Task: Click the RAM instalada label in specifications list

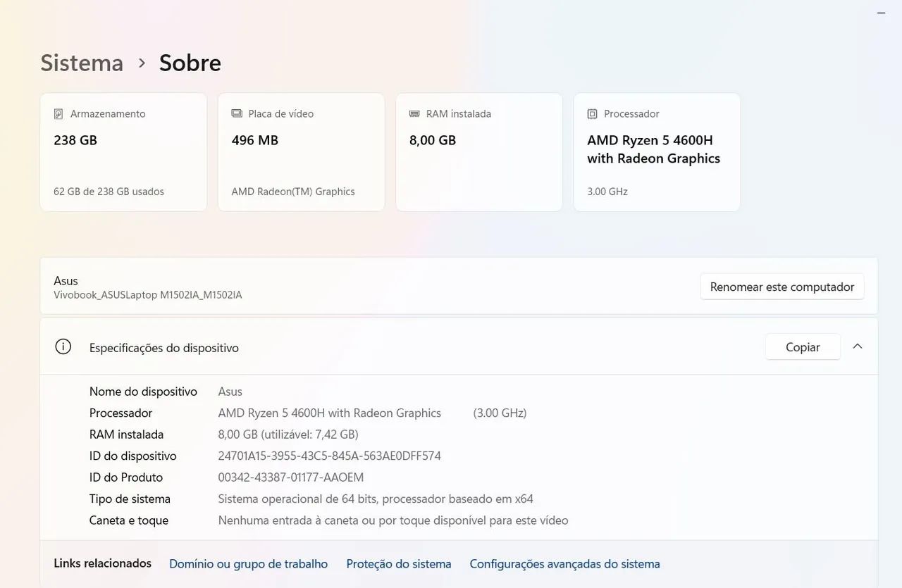Action: [x=126, y=434]
